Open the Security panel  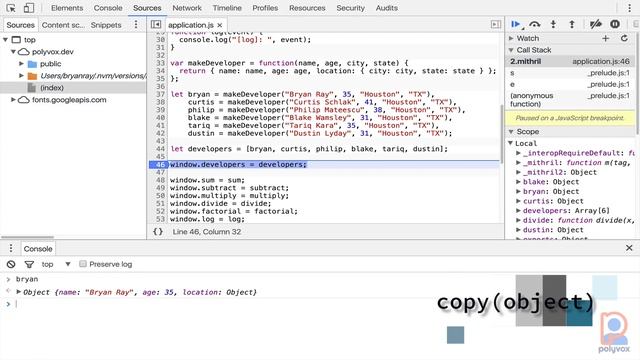350,8
